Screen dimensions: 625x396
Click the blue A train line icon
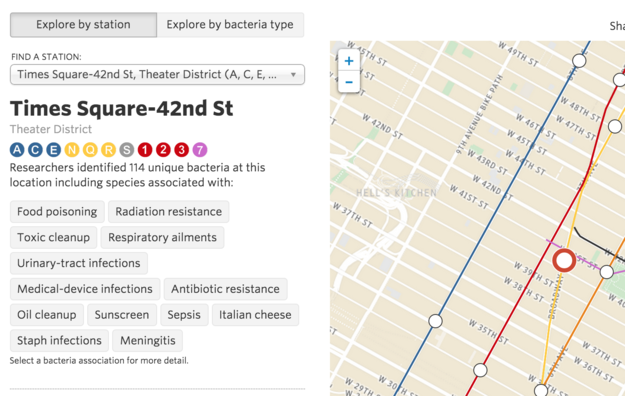click(17, 150)
